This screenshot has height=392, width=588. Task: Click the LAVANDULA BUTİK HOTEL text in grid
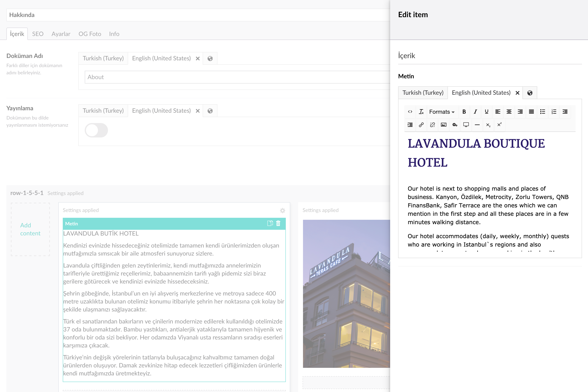tap(101, 234)
